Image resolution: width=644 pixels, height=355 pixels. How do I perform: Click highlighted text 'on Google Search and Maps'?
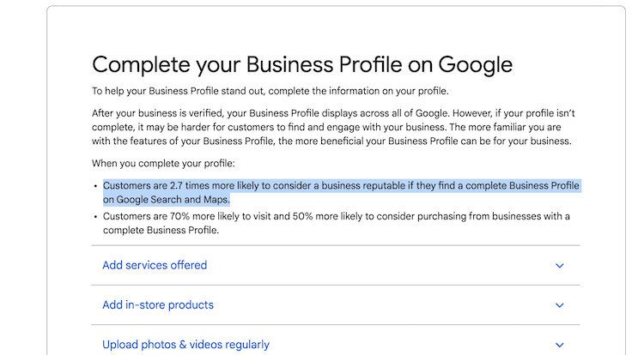(x=166, y=200)
